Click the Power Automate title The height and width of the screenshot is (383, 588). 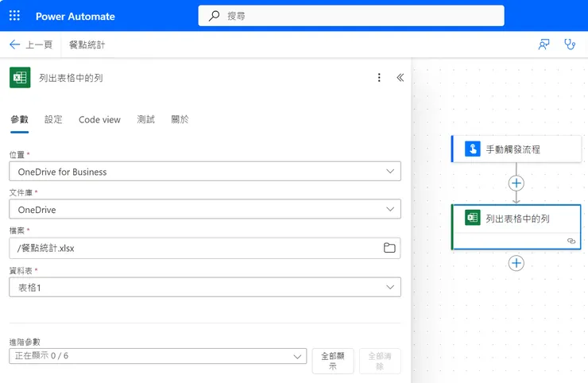[x=75, y=16]
